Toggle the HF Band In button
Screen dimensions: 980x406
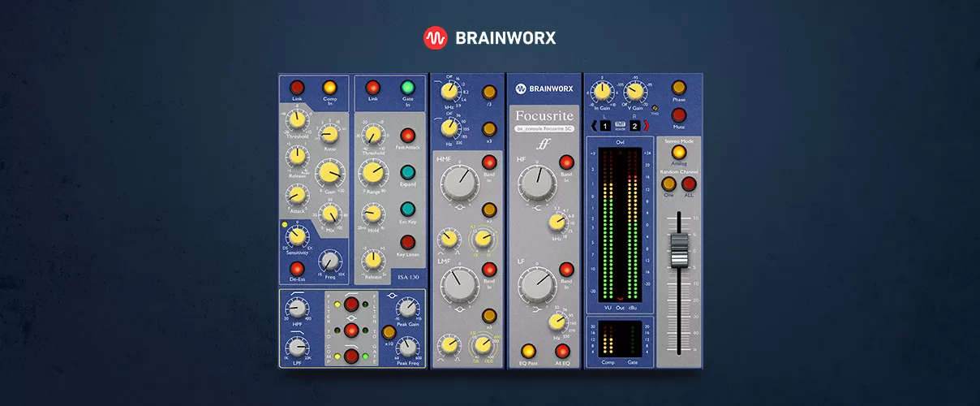coord(565,162)
